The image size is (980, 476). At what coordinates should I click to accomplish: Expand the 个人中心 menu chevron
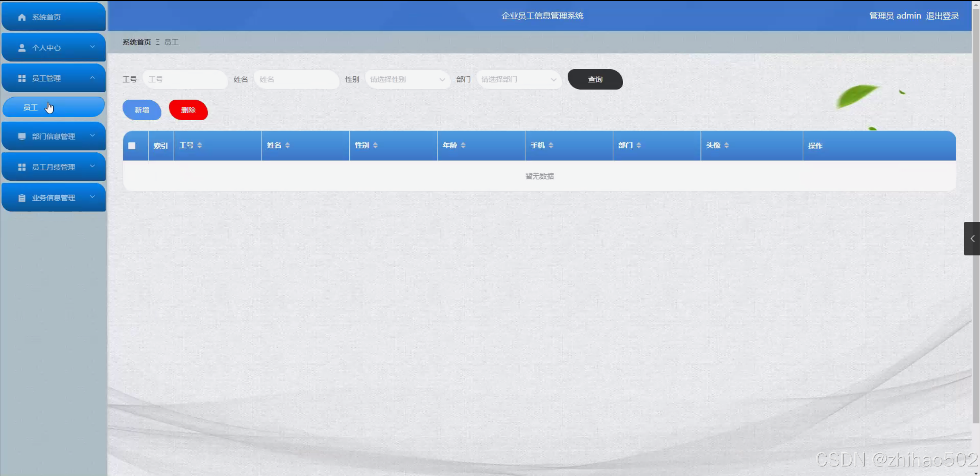point(92,47)
